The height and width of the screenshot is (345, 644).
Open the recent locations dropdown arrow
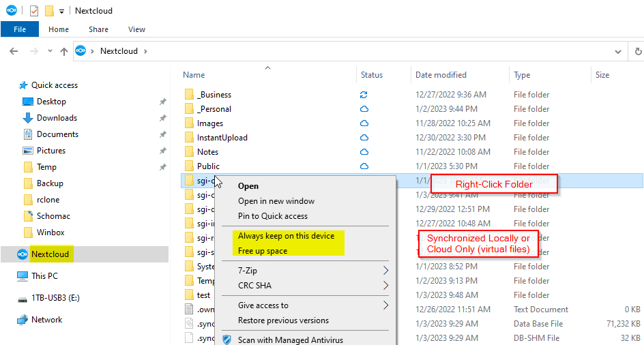coord(50,51)
